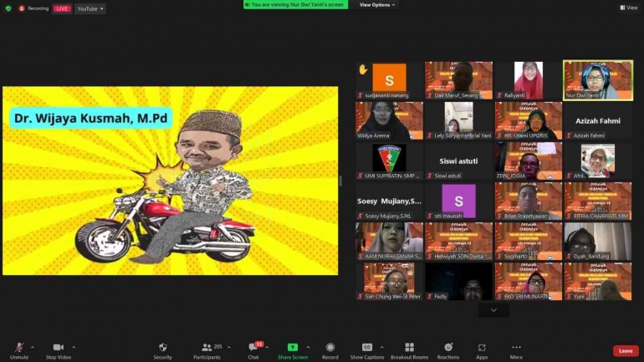Click the Show Captions CC icon
Image resolution: width=644 pixels, height=362 pixels.
[x=367, y=347]
